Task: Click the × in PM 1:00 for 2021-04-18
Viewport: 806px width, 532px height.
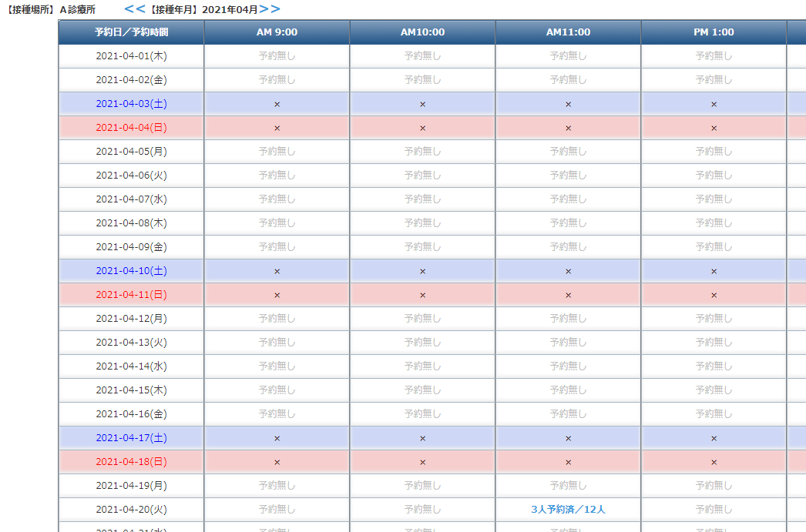Action: (x=714, y=462)
